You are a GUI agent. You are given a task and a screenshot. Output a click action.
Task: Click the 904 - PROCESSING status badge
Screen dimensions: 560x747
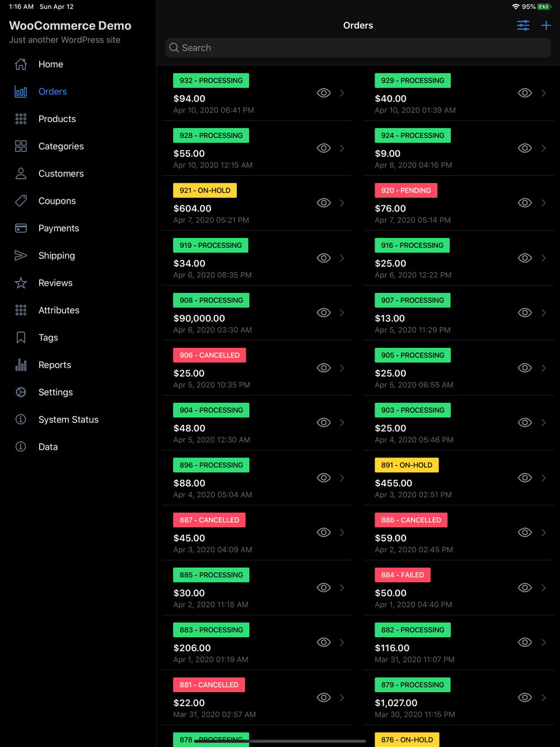[211, 410]
